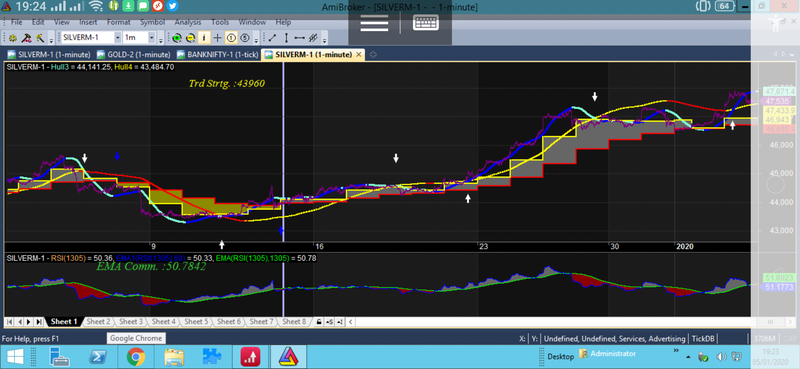Click the gear-shaped first toolbar icon
Viewport: 800px width, 369px height.
13,38
